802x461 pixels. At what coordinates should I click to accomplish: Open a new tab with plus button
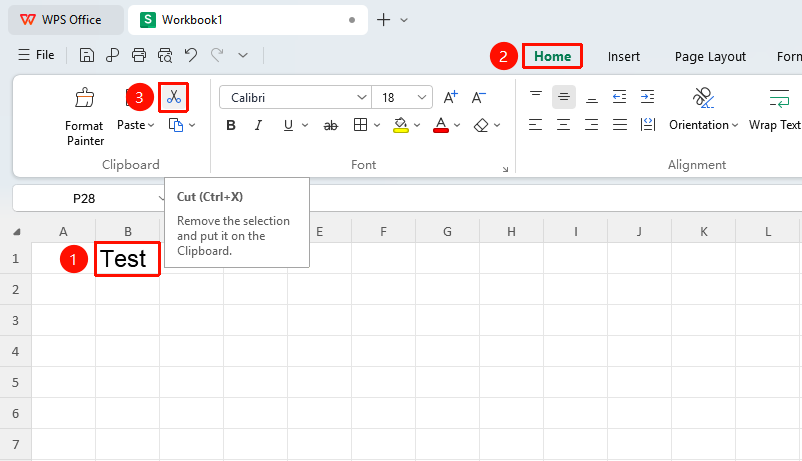click(x=383, y=20)
